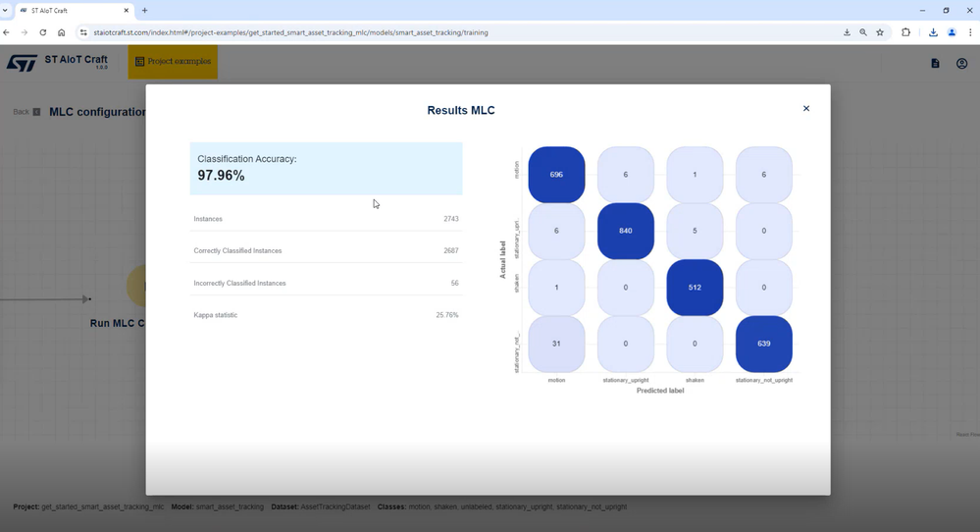Click Model smart_asset_tracking in status bar
980x532 pixels.
click(x=218, y=507)
